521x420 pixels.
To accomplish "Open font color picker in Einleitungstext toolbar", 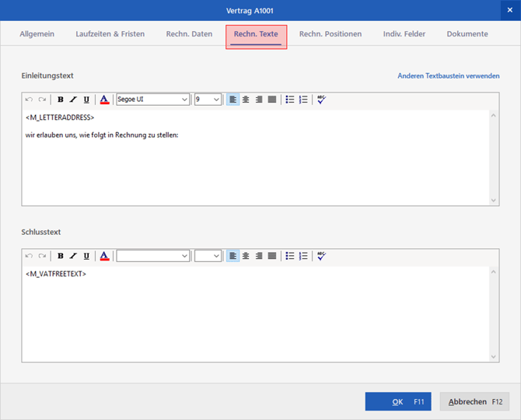I will pyautogui.click(x=104, y=100).
